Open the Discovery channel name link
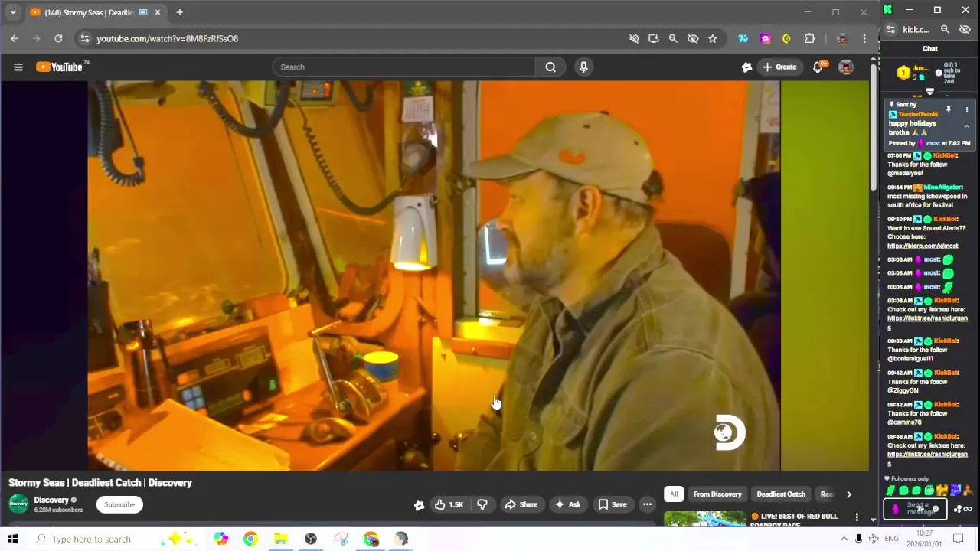 pos(51,500)
